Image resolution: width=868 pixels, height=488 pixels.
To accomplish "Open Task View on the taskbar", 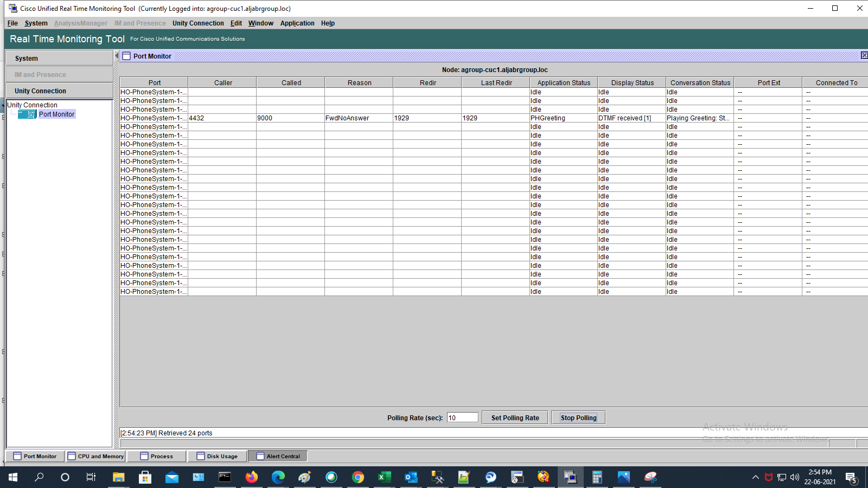I will (91, 477).
